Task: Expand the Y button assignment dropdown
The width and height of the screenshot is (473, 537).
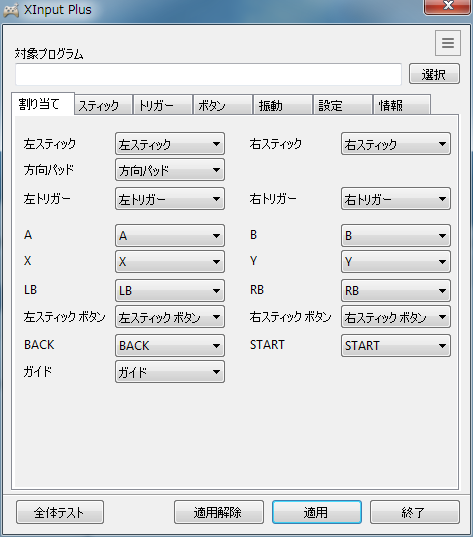Action: point(396,262)
